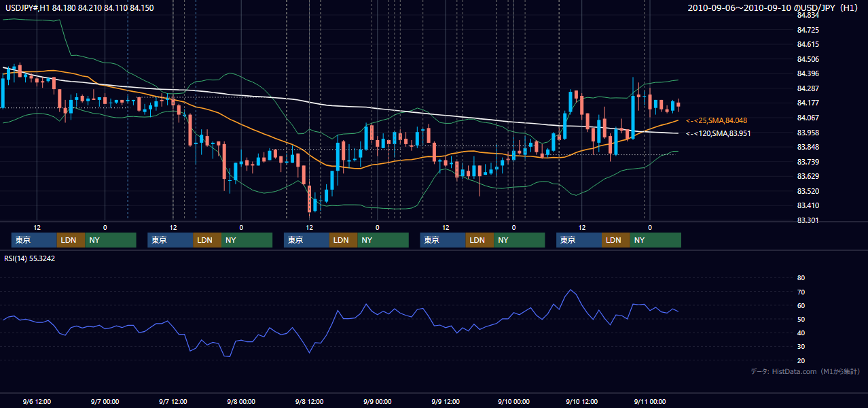Click the LDN session block for September 8
The width and height of the screenshot is (868, 408).
(343, 240)
